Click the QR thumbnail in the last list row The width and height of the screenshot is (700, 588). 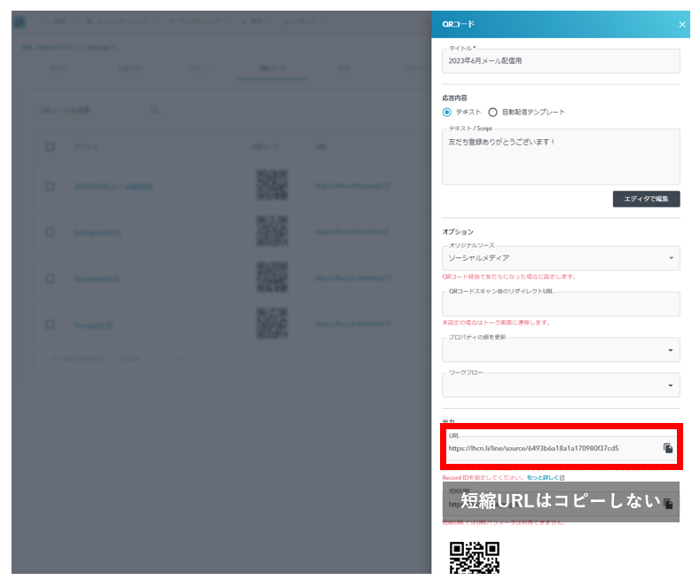[271, 325]
